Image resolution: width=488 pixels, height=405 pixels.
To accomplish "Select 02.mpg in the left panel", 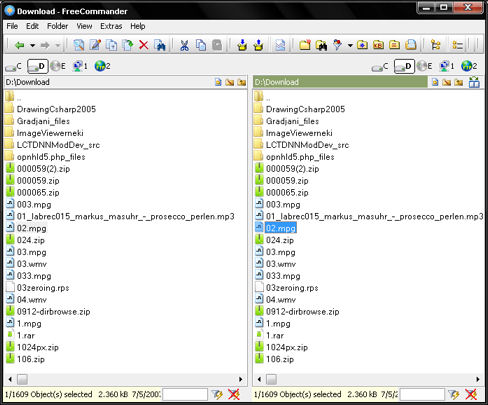I will point(32,228).
